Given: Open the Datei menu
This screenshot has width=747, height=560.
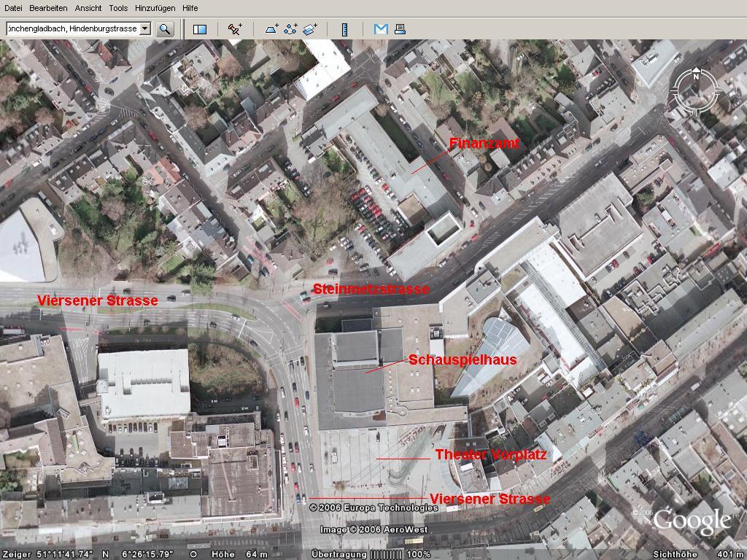Looking at the screenshot, I should pyautogui.click(x=13, y=8).
